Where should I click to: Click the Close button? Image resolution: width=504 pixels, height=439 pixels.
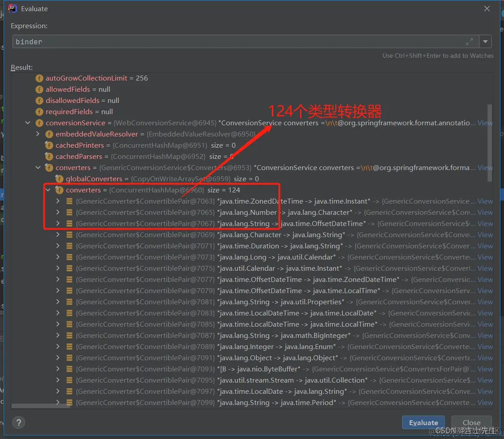[x=472, y=422]
